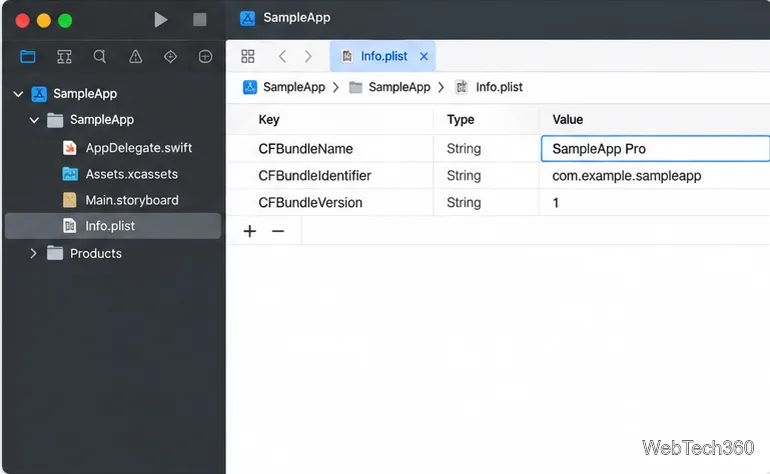The image size is (770, 474).
Task: Open the related items grid icon
Action: click(x=248, y=56)
